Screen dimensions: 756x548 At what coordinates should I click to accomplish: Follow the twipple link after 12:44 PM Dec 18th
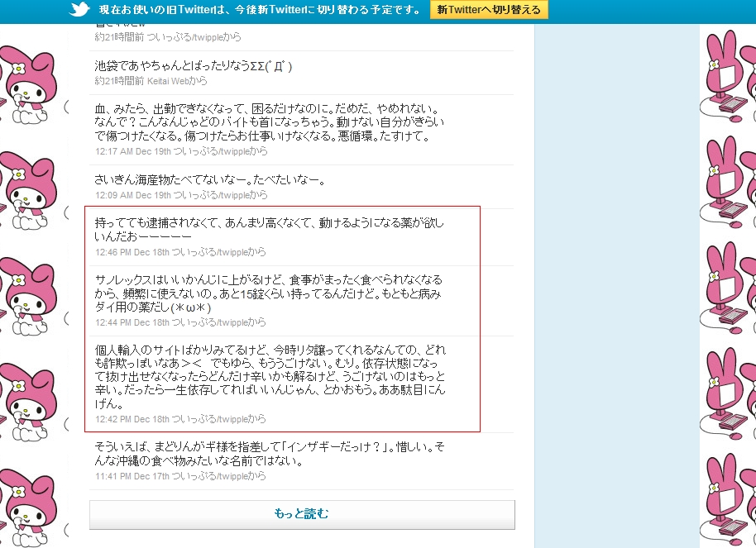point(210,322)
